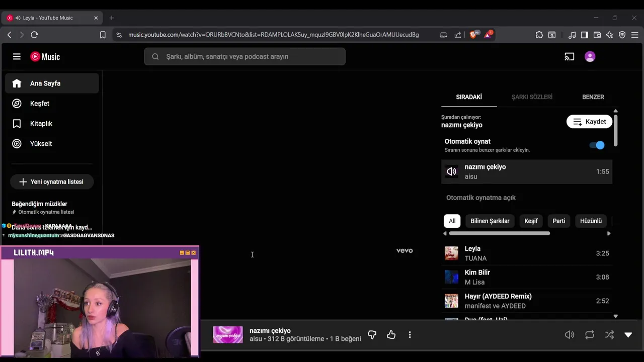Open Kitaplık in sidebar

click(52, 124)
